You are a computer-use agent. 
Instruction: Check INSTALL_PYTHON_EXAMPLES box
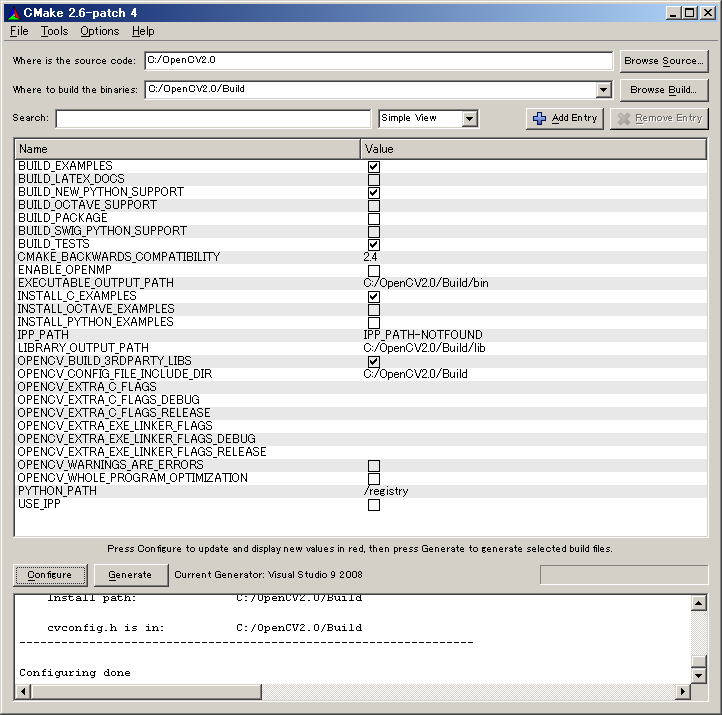[374, 323]
